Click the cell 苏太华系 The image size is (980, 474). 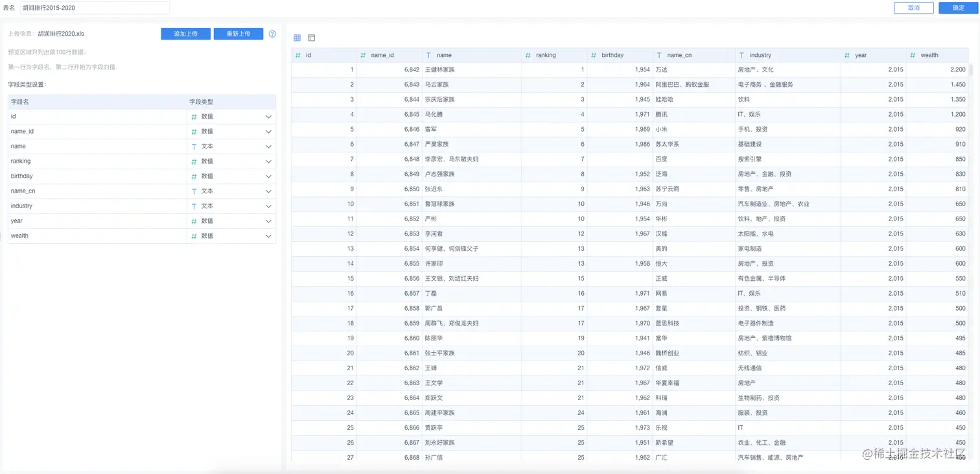pyautogui.click(x=693, y=144)
